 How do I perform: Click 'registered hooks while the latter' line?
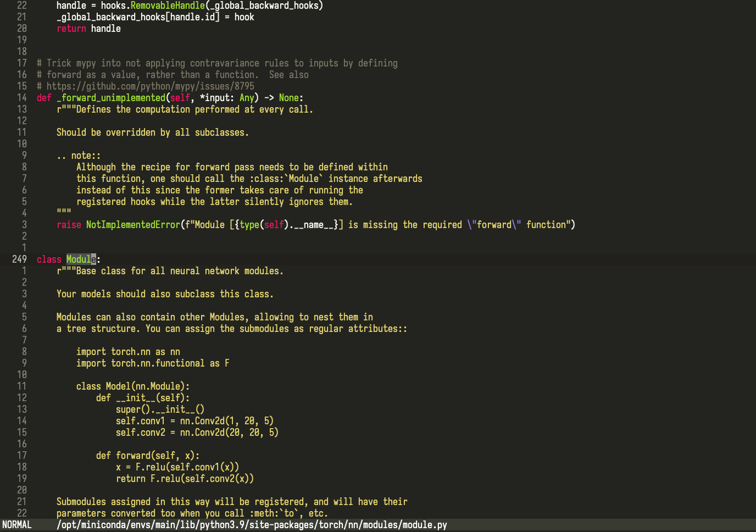(214, 202)
